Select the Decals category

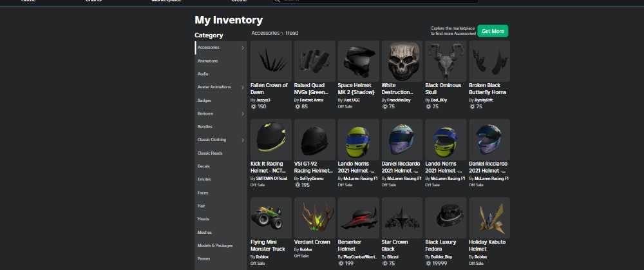point(221,166)
